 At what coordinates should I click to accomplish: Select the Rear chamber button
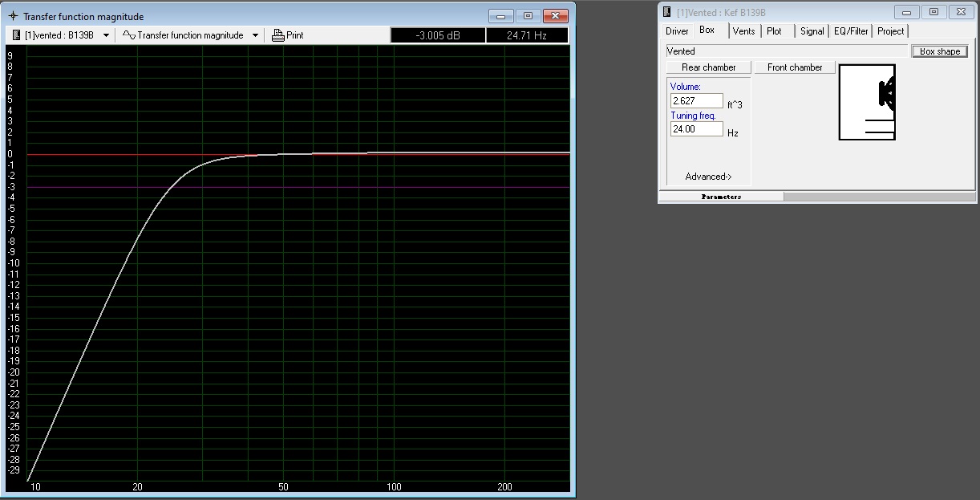[x=709, y=67]
